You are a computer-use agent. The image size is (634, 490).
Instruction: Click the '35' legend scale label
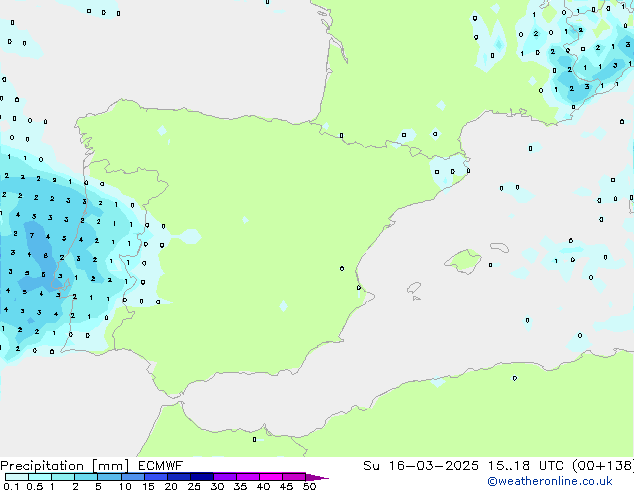[240, 486]
